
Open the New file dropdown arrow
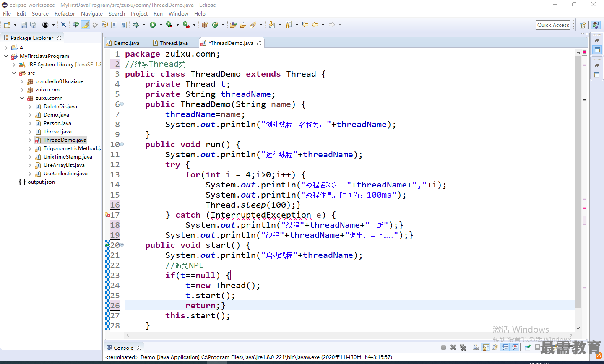pos(15,25)
